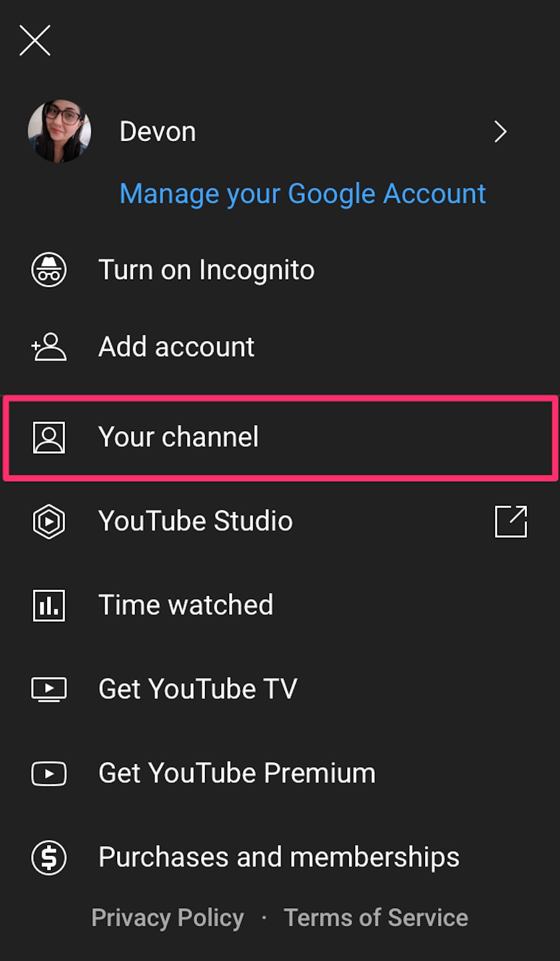Screen dimensions: 560x961
Task: Select Get YouTube Premium
Action: point(237,773)
